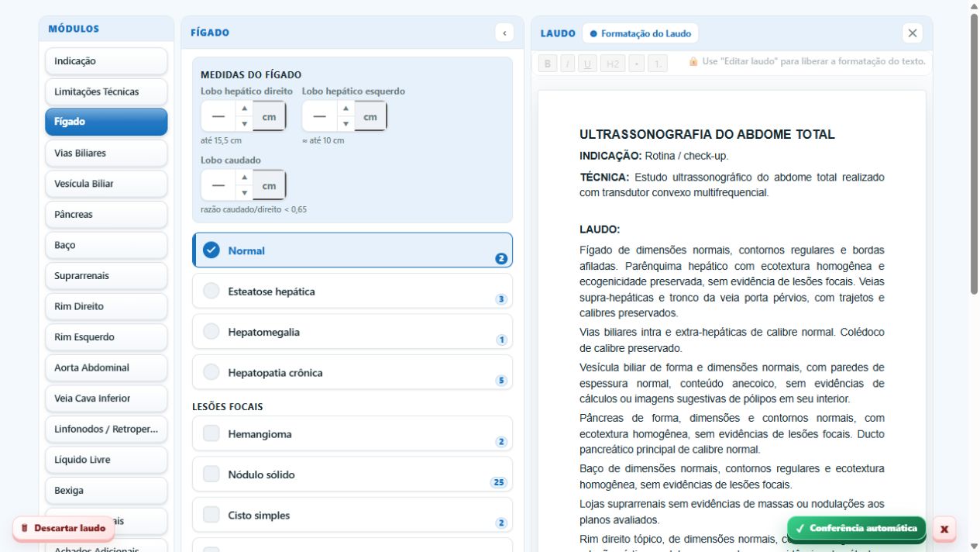
Task: Click the 'INDICAÇÃO: Rotina / check-up' line
Action: tap(654, 156)
